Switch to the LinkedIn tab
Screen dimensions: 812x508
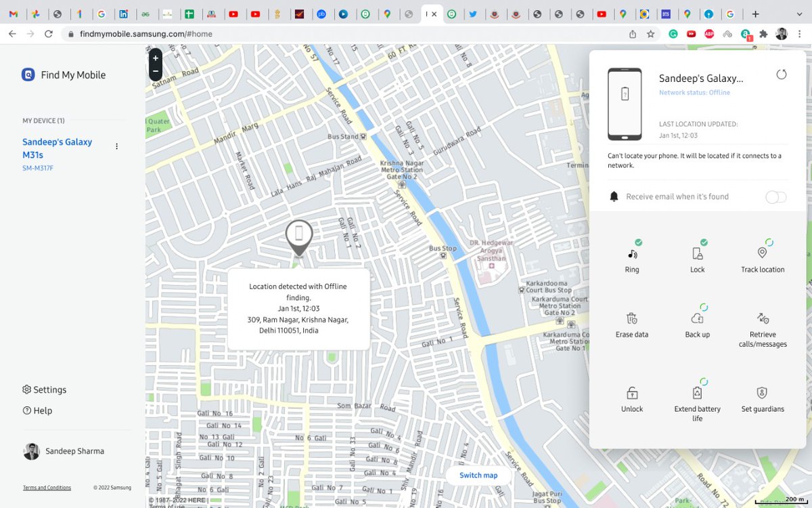pyautogui.click(x=123, y=14)
